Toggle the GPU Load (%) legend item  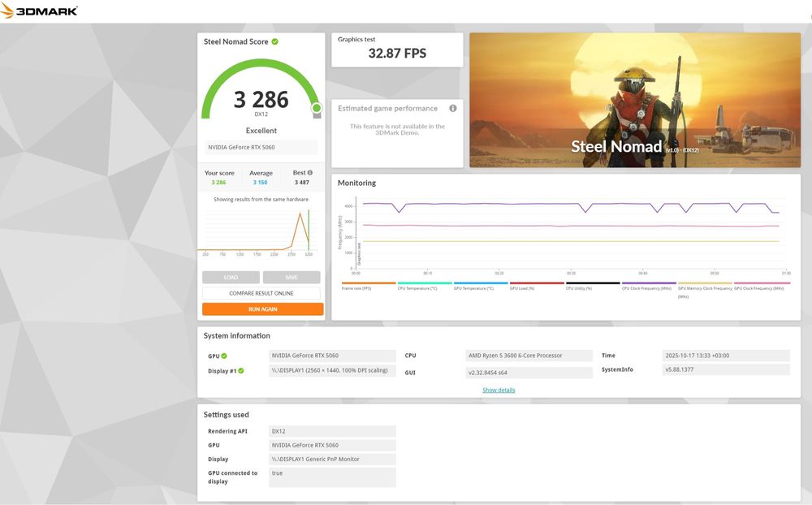coord(537,286)
